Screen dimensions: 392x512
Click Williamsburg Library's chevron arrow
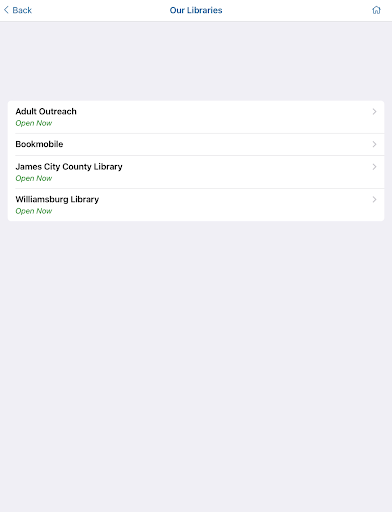[374, 199]
